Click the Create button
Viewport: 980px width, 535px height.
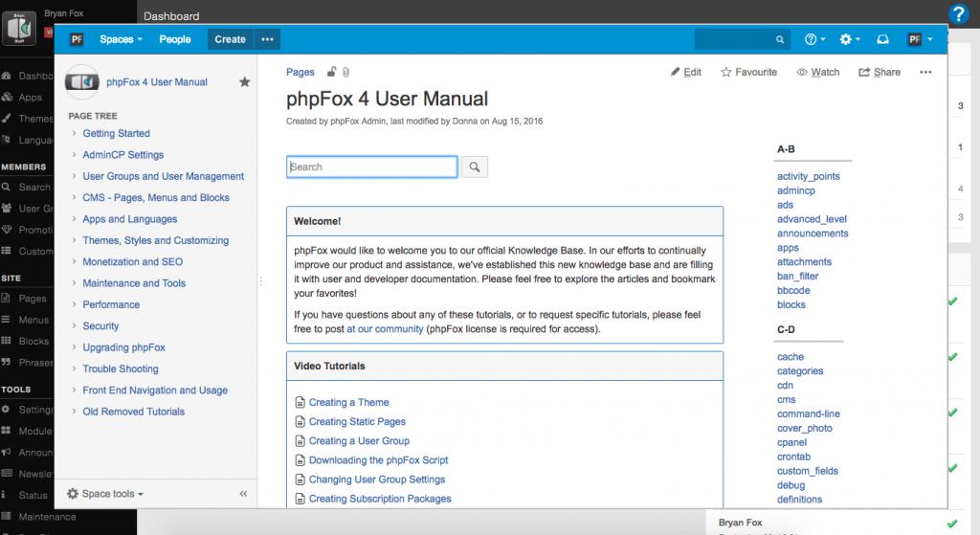230,39
